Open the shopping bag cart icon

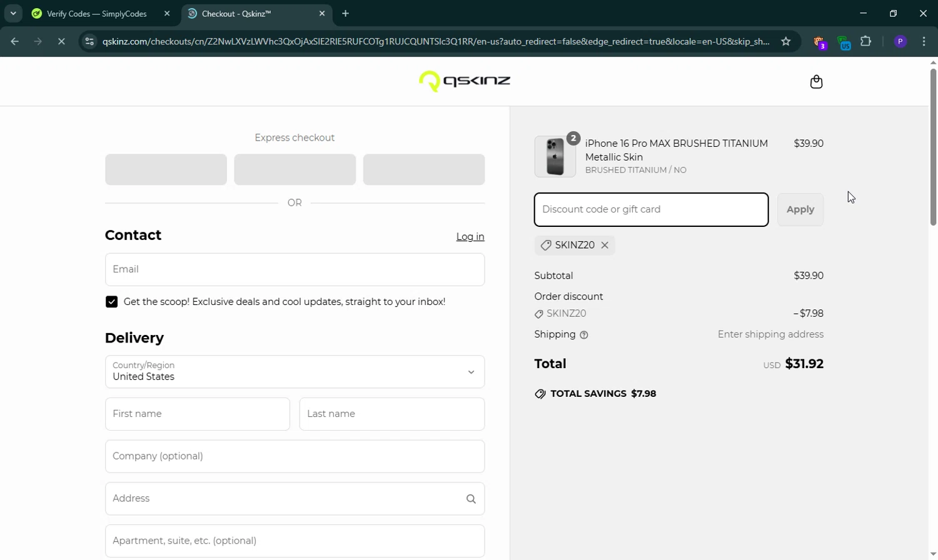816,82
